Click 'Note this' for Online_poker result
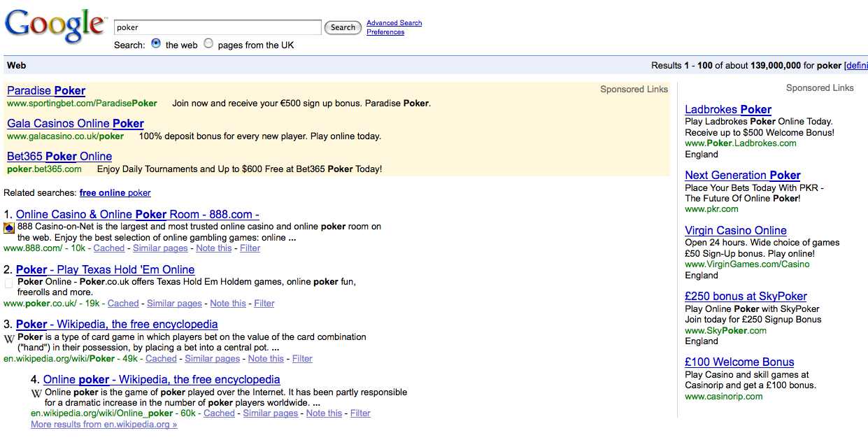This screenshot has width=868, height=440. [x=324, y=413]
